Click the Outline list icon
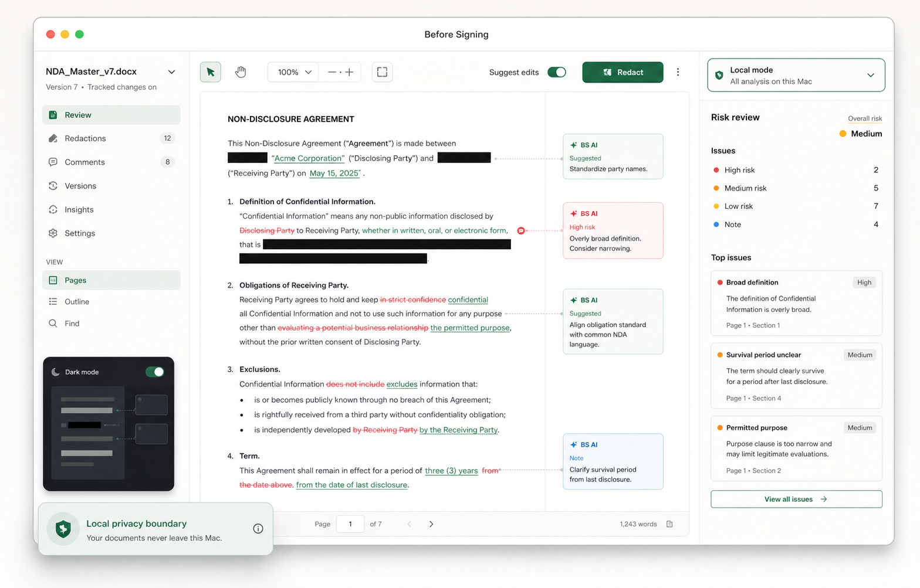This screenshot has height=588, width=920. 53,301
